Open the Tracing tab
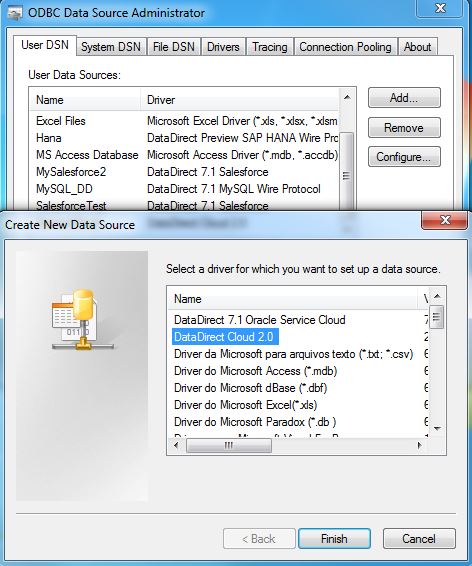The width and height of the screenshot is (472, 566). coord(270,47)
